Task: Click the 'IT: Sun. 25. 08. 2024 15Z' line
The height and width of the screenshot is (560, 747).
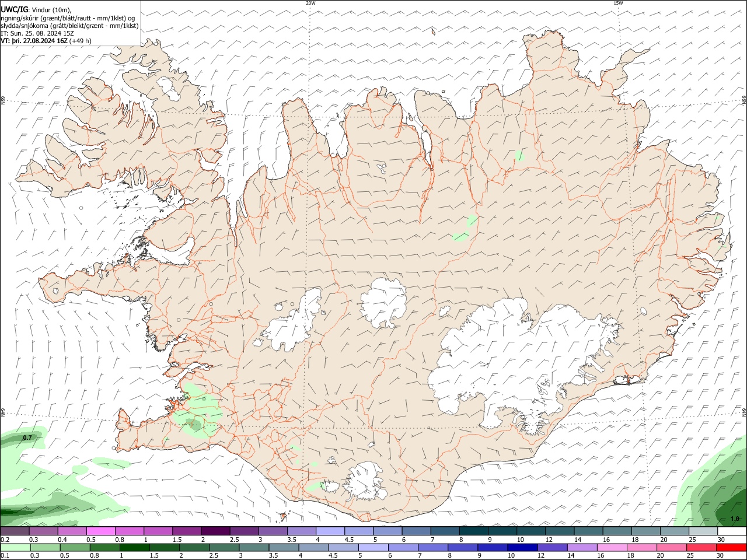Action: (37, 33)
